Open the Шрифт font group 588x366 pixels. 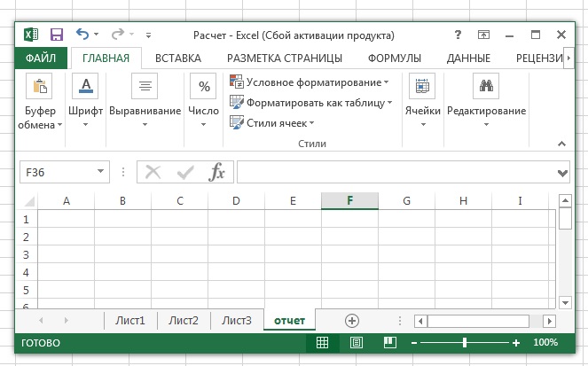pyautogui.click(x=85, y=105)
